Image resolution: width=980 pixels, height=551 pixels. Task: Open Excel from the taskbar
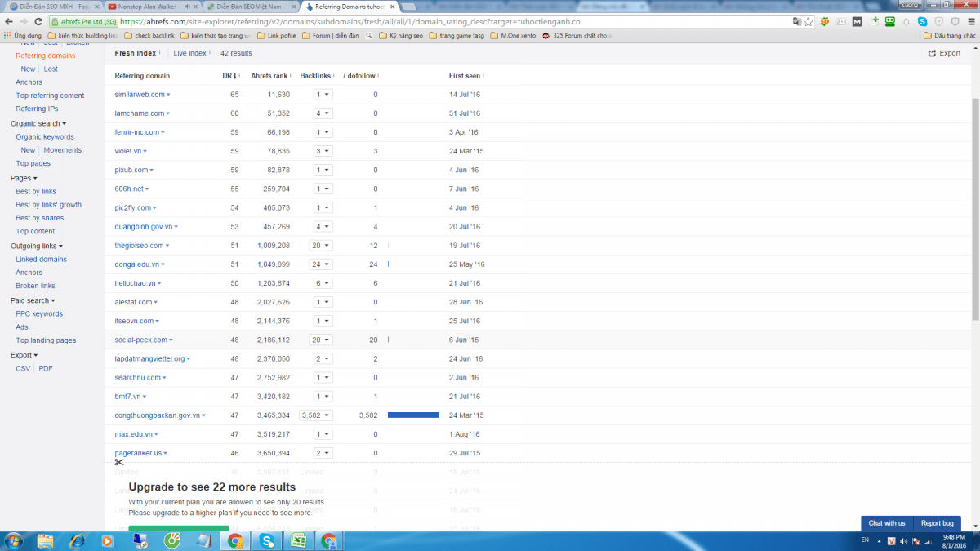coord(298,540)
